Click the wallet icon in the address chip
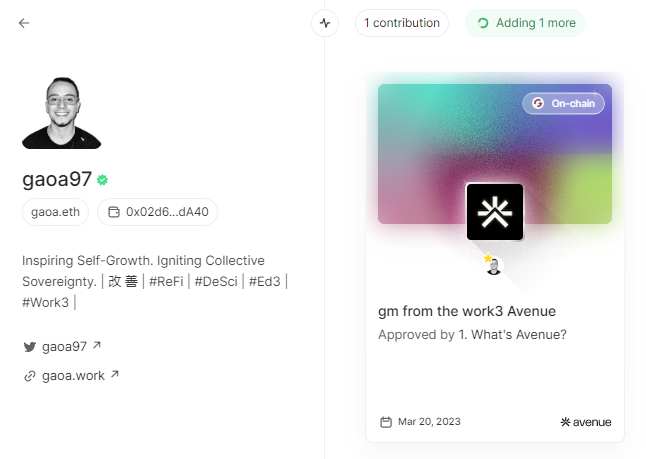This screenshot has width=646, height=459. coord(114,212)
